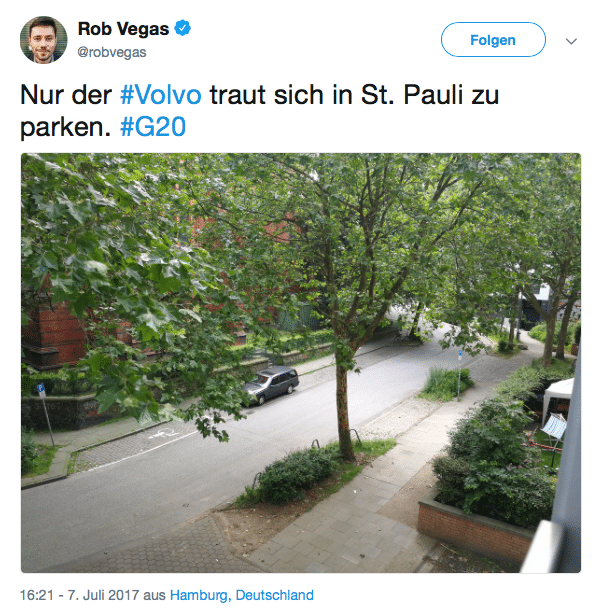The image size is (603, 610).
Task: Expand tweet options chevron beside Folgen
Action: pos(571,41)
